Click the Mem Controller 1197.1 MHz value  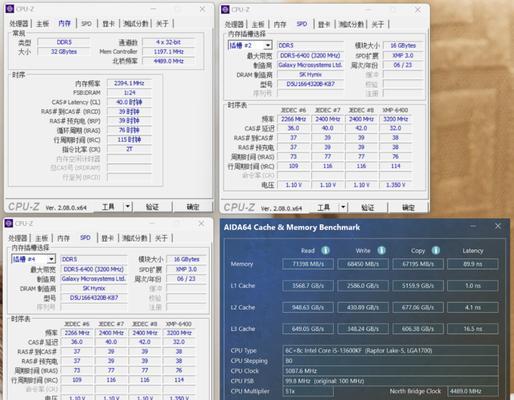point(168,52)
